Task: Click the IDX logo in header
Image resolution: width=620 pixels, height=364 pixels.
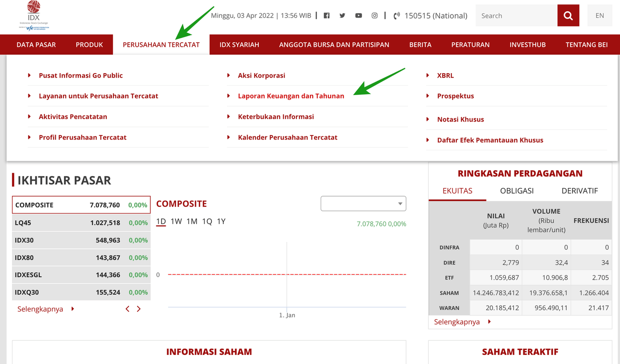Action: (x=34, y=16)
